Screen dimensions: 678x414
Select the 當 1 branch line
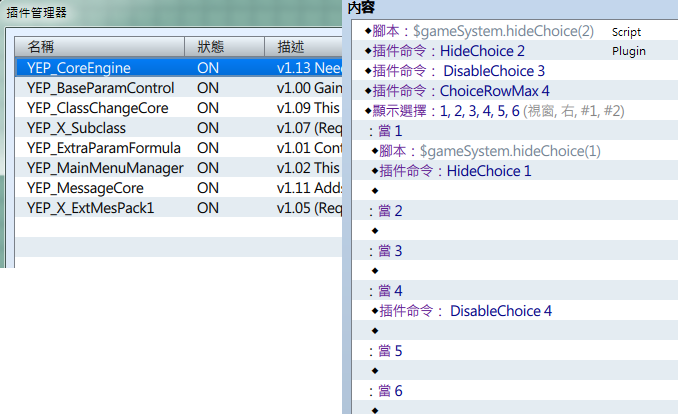515,131
